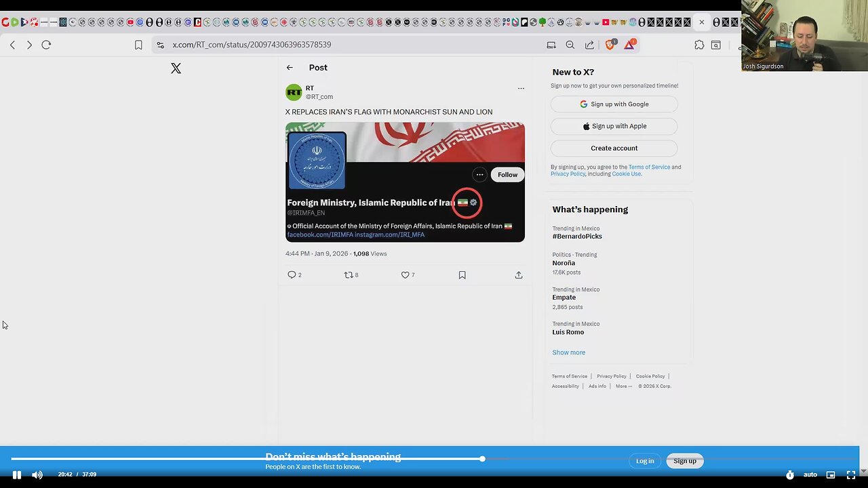Share the RT post
The height and width of the screenshot is (488, 868).
[519, 274]
